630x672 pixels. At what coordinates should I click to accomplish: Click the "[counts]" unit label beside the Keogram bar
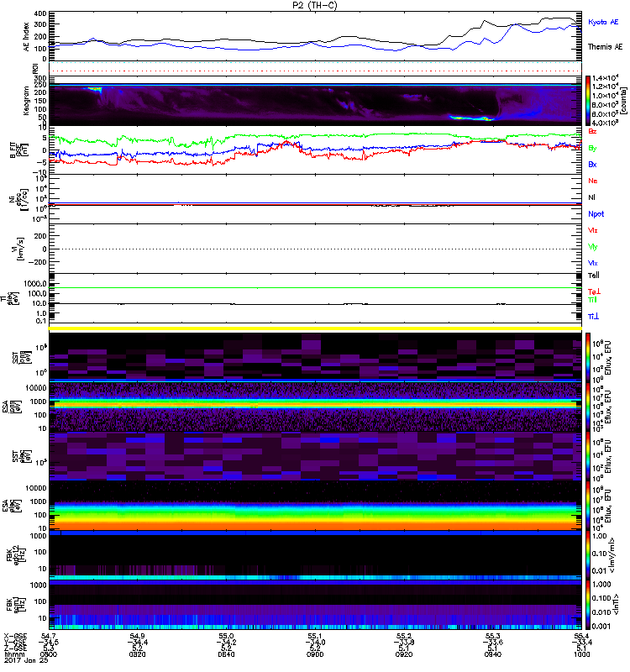[623, 101]
